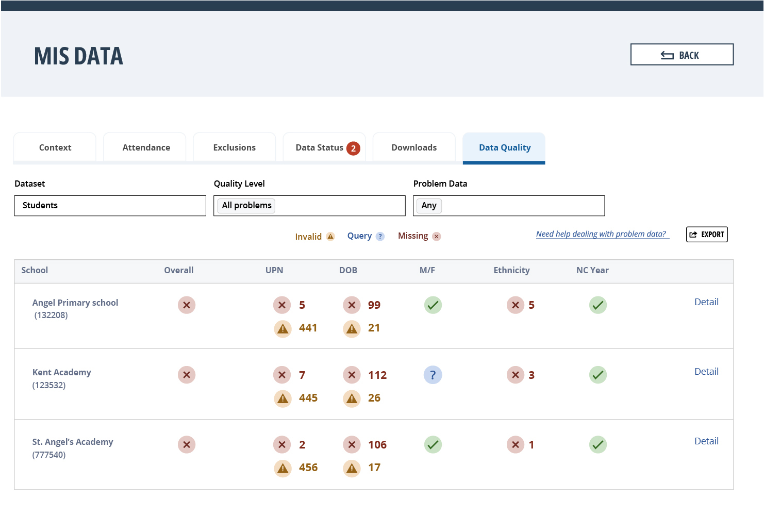Open Detail for Kent Academy
The image size is (764, 532).
(x=706, y=372)
